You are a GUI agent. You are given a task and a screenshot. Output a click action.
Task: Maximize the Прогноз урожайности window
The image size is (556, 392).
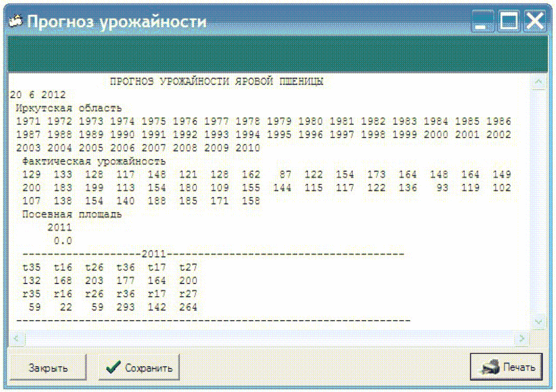coord(509,21)
